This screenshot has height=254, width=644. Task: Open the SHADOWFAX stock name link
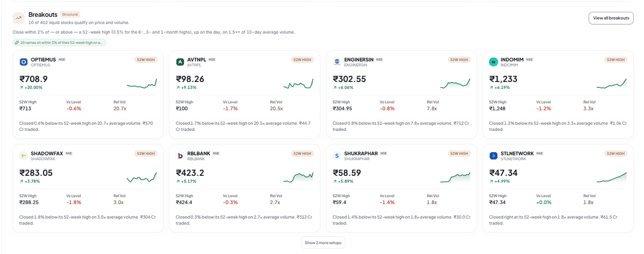(47, 153)
